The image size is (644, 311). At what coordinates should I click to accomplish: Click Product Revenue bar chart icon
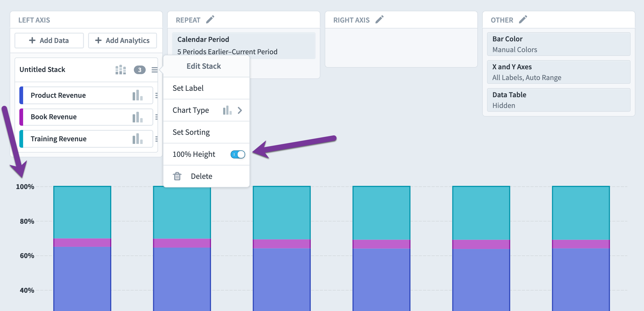(138, 95)
